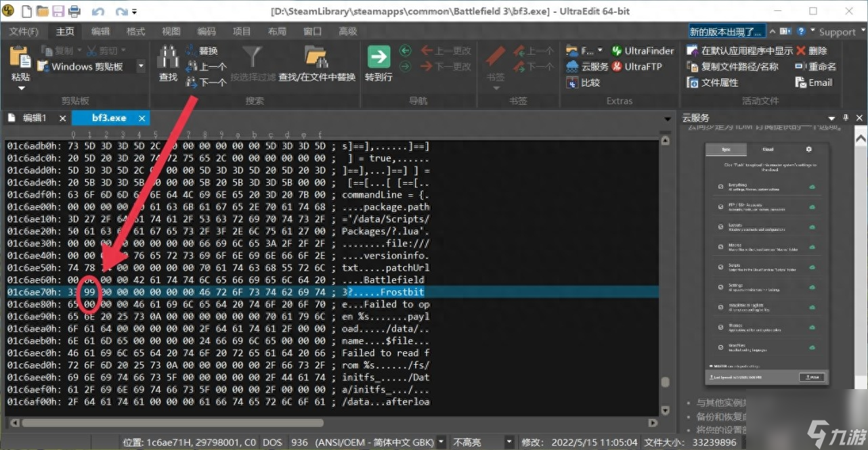Click the Print icon in title bar
Image resolution: width=868 pixels, height=450 pixels.
point(73,11)
